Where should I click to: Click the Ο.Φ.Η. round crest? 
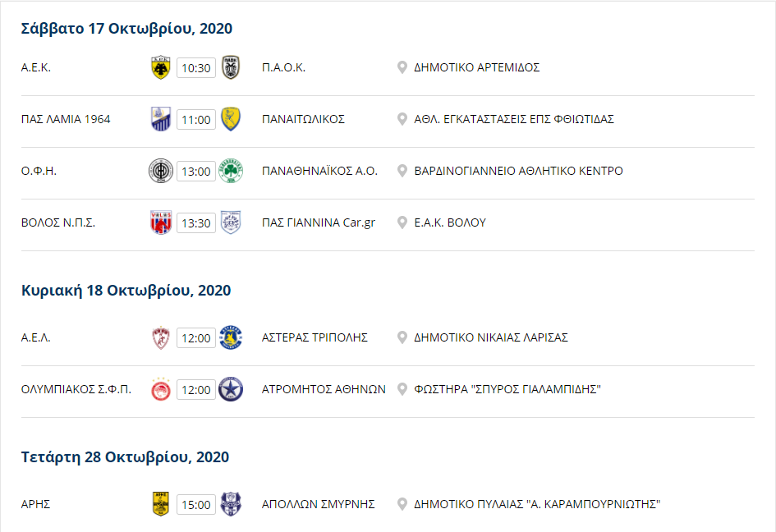tap(161, 171)
